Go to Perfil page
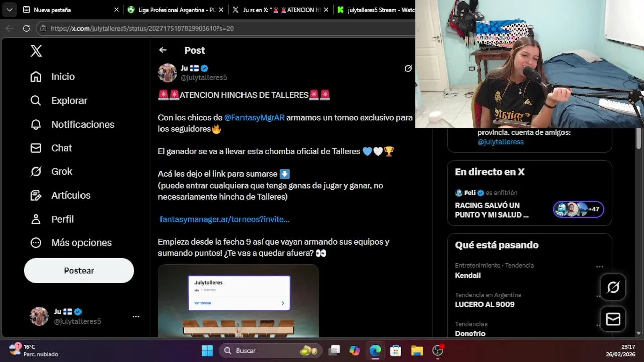The height and width of the screenshot is (362, 644). coord(52,219)
